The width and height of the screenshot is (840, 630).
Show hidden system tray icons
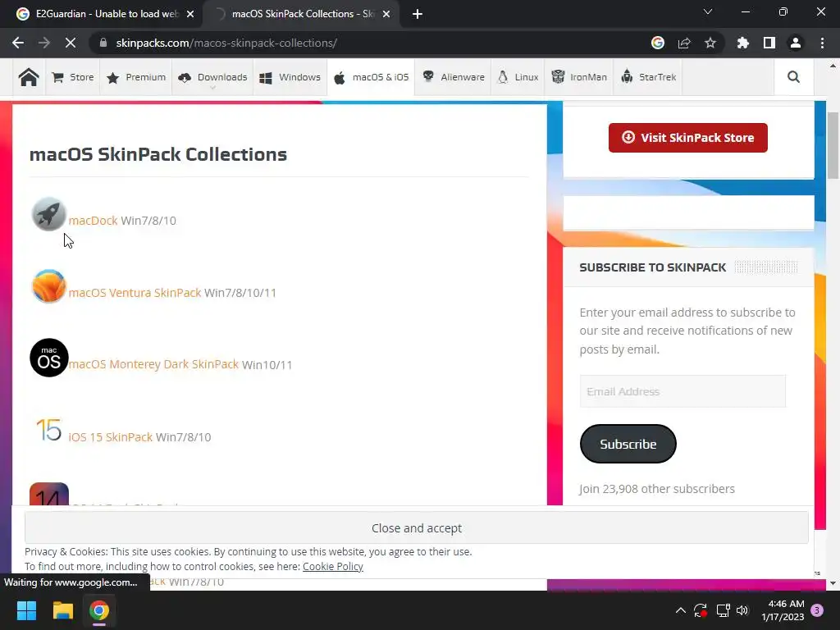coord(680,610)
